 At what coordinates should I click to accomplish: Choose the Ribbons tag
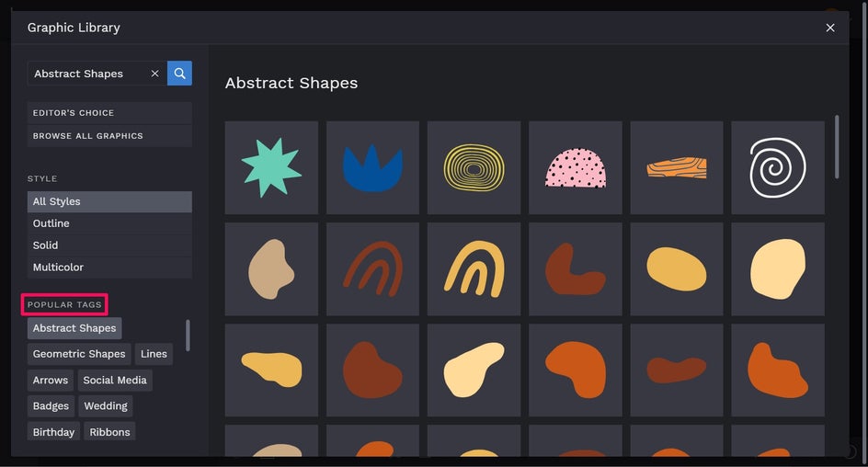click(109, 431)
